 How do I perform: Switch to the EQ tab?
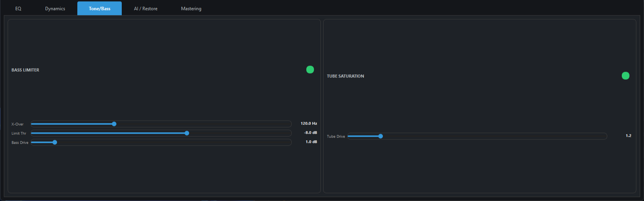pyautogui.click(x=18, y=8)
